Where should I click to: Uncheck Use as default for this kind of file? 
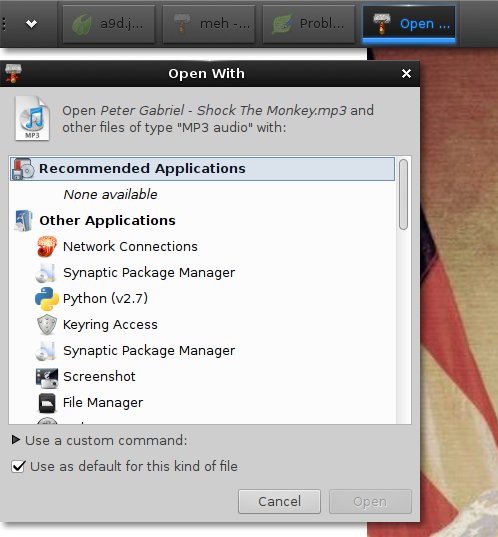pos(18,466)
